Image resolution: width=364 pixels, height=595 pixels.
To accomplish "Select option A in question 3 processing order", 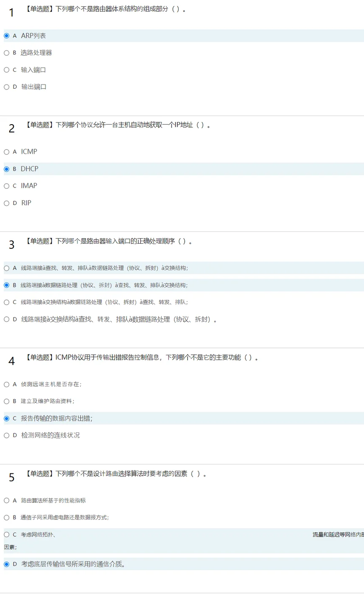I will click(6, 268).
